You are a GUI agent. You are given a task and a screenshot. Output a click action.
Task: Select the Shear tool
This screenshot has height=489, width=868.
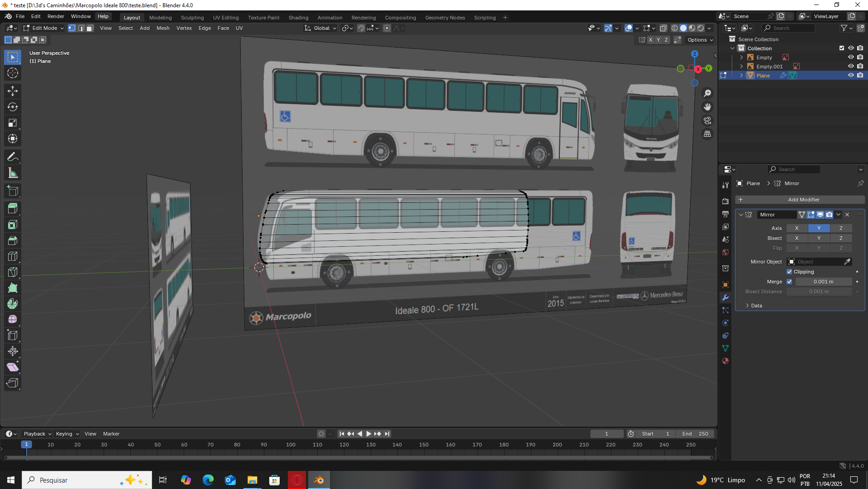click(x=13, y=367)
